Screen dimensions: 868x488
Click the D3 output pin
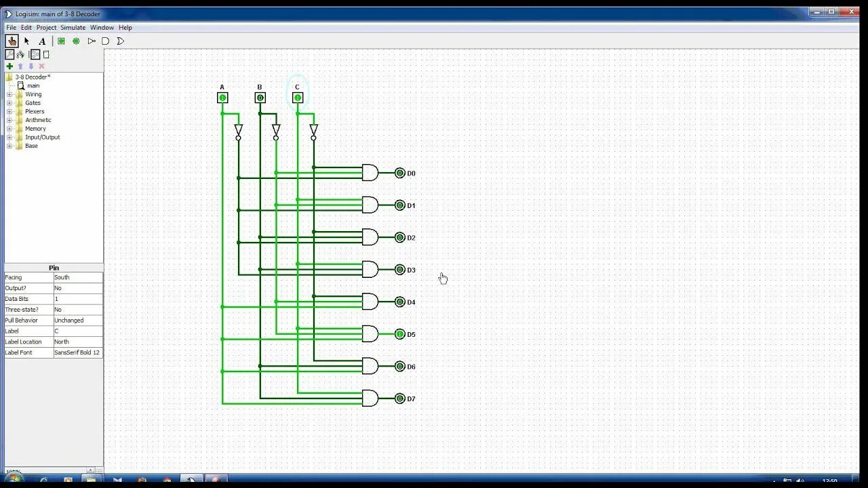(400, 270)
